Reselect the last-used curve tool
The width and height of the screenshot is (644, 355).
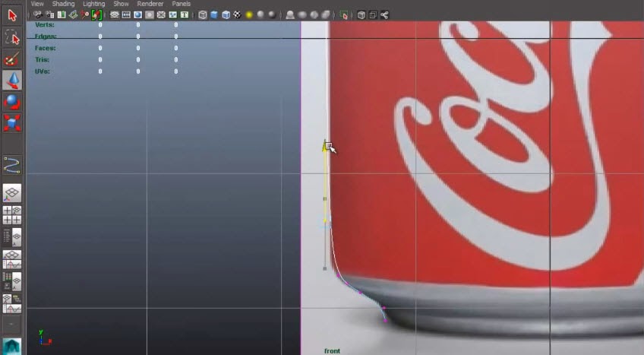12,165
